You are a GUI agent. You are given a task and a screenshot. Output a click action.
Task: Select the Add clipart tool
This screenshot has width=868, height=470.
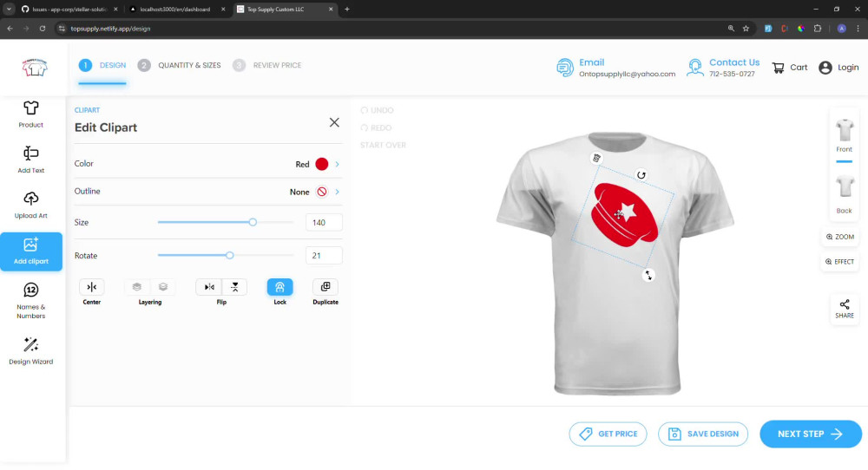31,251
